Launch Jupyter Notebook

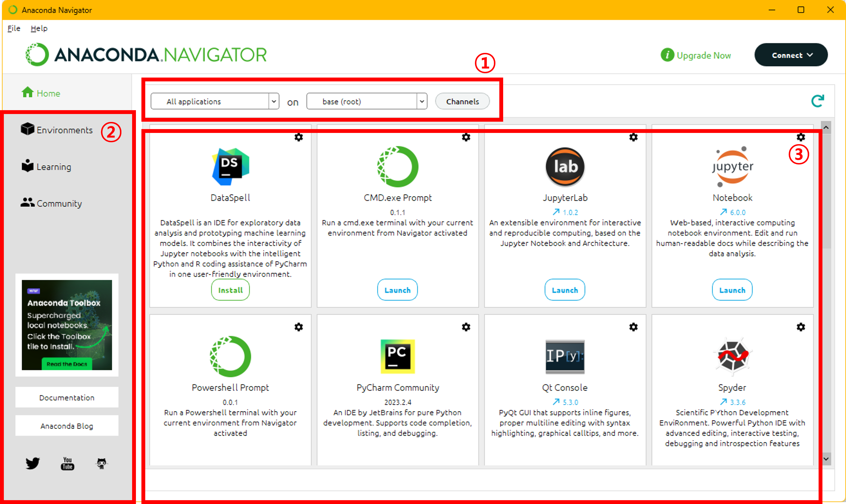point(732,290)
